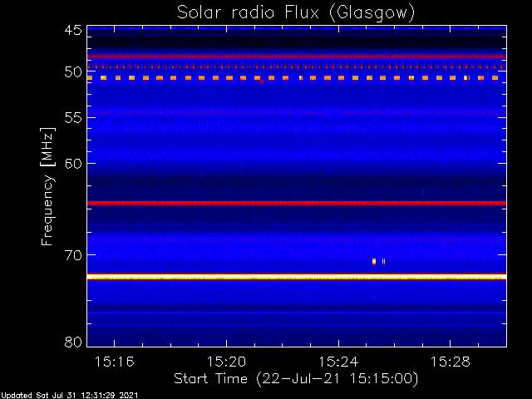This screenshot has width=532, height=399.
Task: Select the '80' frequency axis label
Action: tap(73, 342)
